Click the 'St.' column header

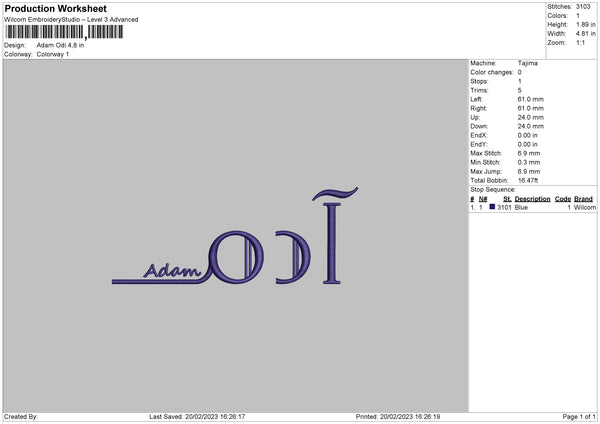coord(507,199)
